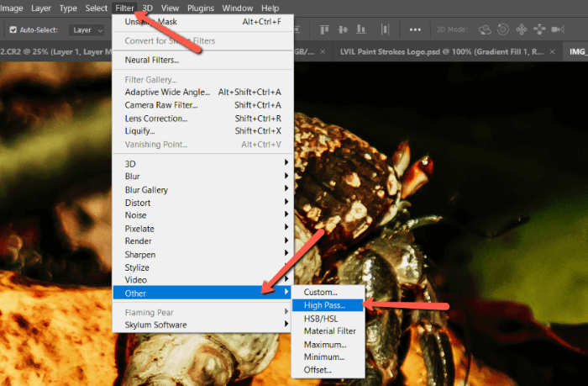
Task: Toggle the Auto-Select checkbox
Action: [12, 30]
